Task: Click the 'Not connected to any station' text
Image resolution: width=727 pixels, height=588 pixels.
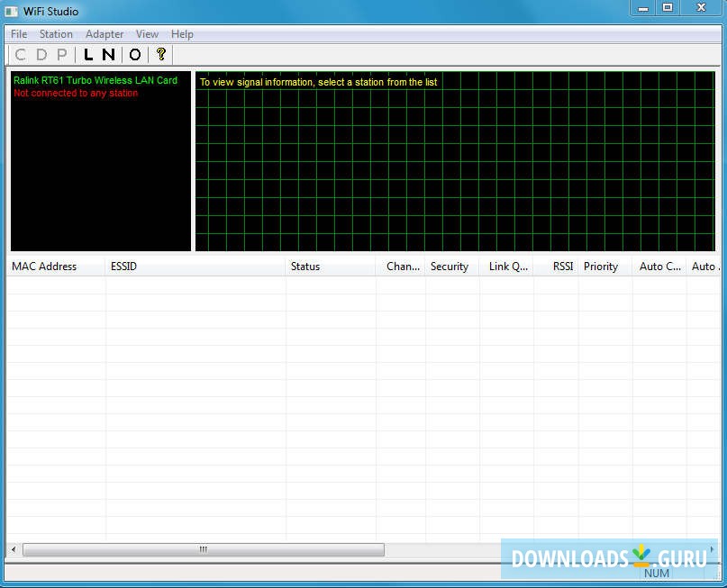Action: point(76,93)
